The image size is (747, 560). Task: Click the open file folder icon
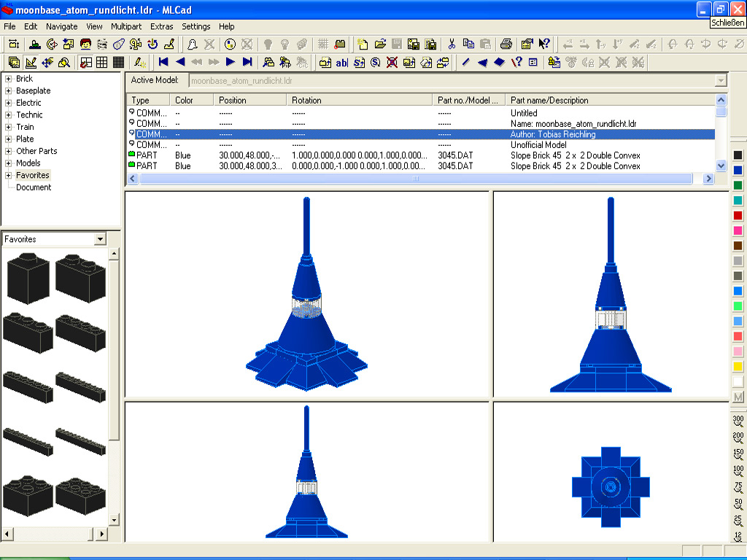379,44
